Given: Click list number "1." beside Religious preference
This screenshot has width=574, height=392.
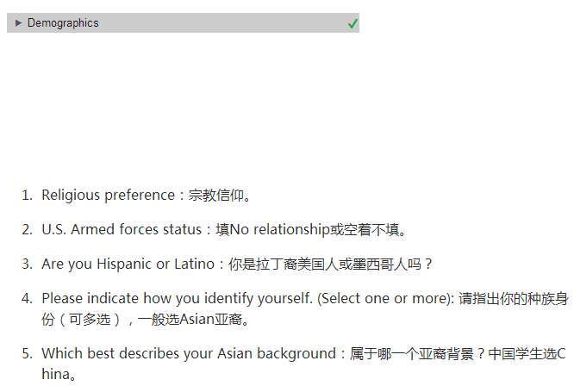Looking at the screenshot, I should click(x=28, y=196).
